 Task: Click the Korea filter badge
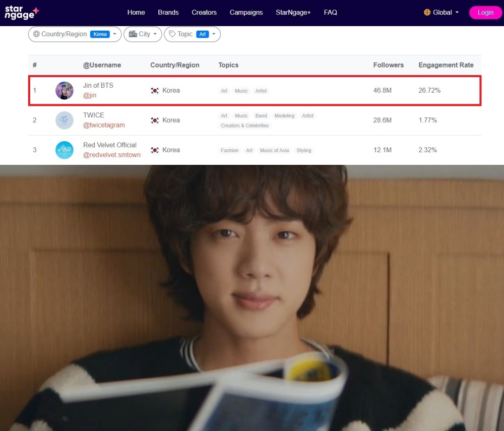[100, 34]
